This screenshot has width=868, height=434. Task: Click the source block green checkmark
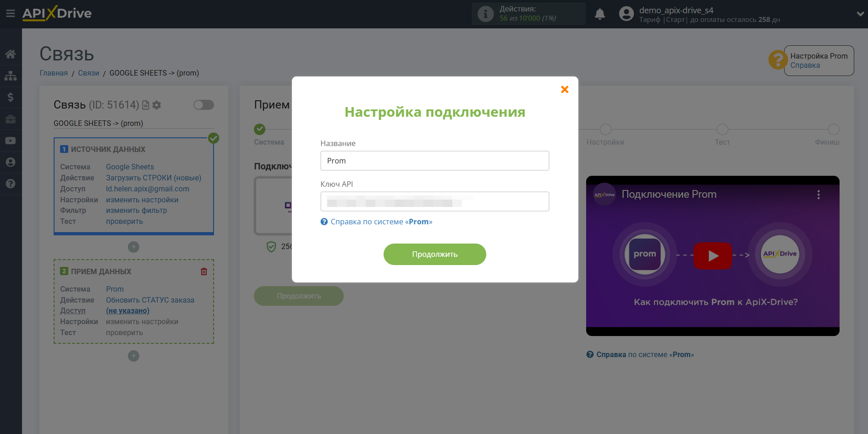click(214, 138)
